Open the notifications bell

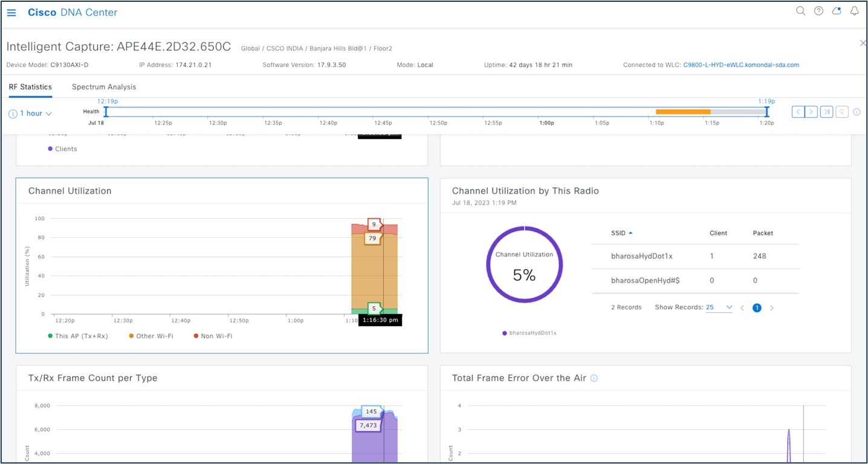[854, 11]
